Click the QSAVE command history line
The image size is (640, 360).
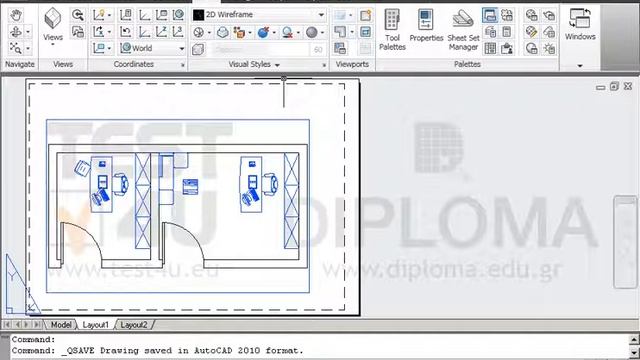coord(158,351)
